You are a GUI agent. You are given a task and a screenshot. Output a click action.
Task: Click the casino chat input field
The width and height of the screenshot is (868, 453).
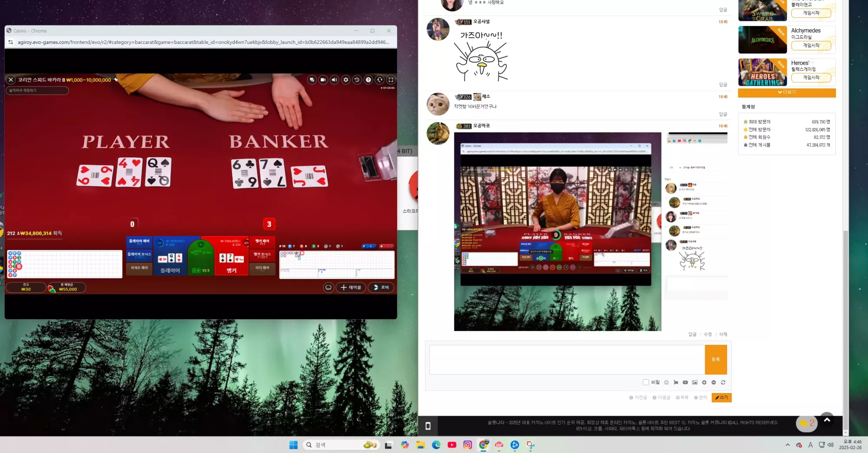37,90
